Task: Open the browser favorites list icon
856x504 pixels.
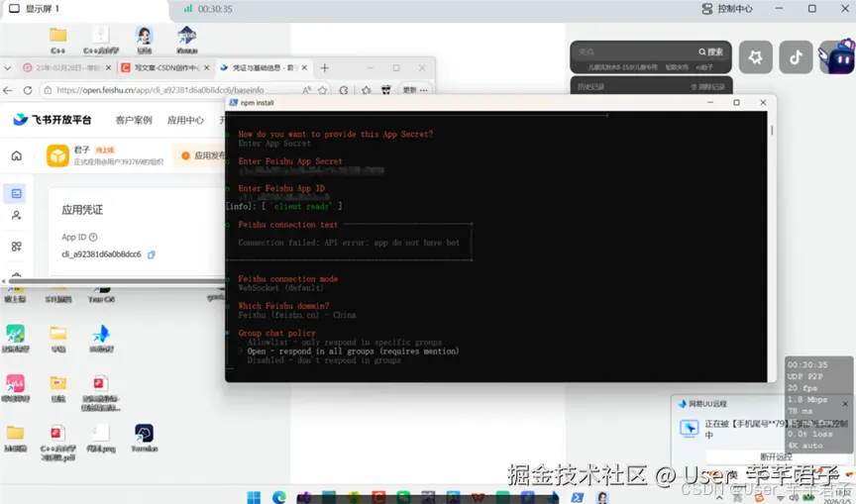Action: [366, 90]
